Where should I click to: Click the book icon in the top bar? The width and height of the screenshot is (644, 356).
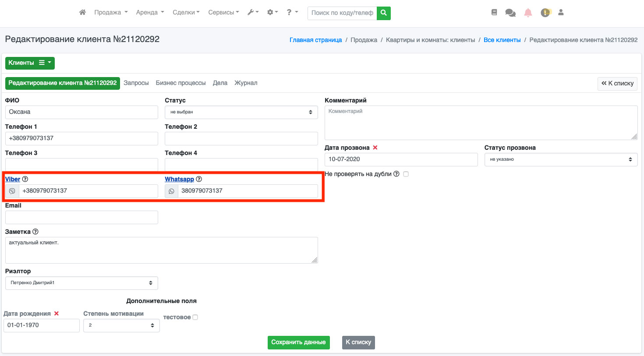coord(494,13)
